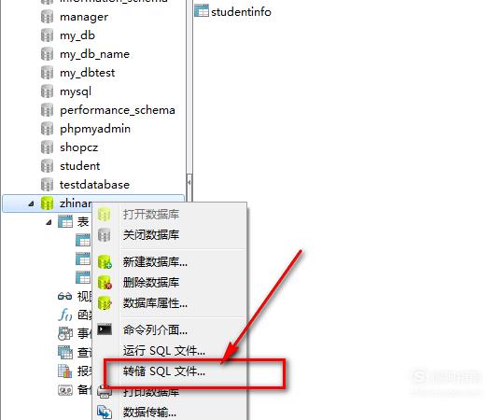The width and height of the screenshot is (504, 420).
Task: Select 关闭数据库 from context menu
Action: [151, 235]
